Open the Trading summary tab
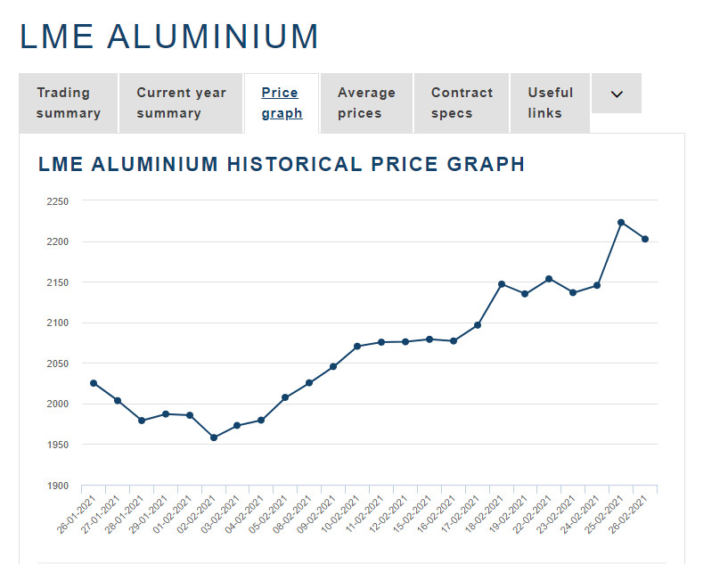 68,102
